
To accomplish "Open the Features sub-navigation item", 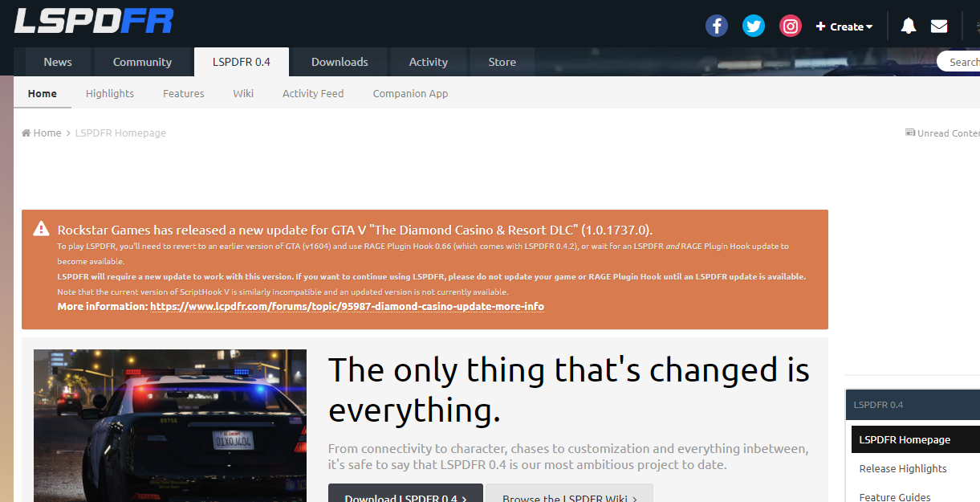I will click(x=184, y=93).
